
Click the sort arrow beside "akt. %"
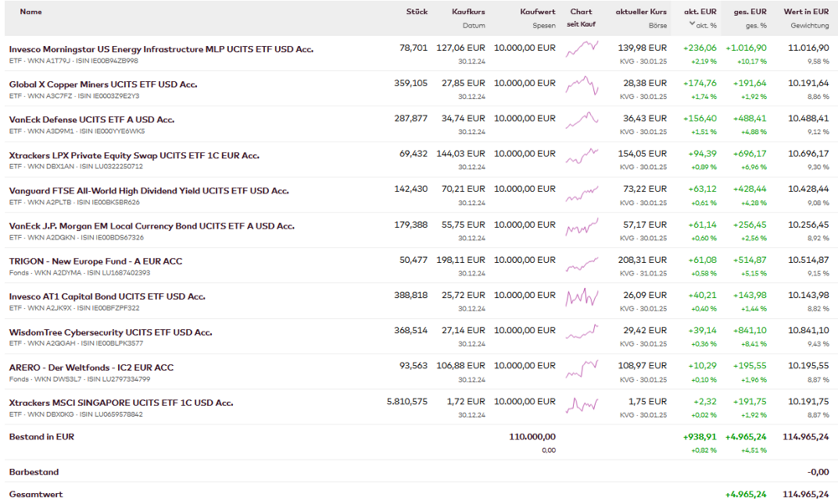point(691,24)
